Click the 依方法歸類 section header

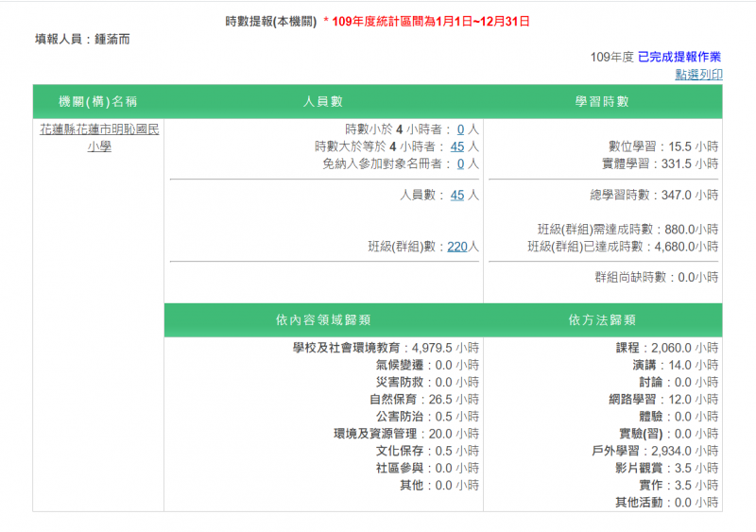click(602, 320)
